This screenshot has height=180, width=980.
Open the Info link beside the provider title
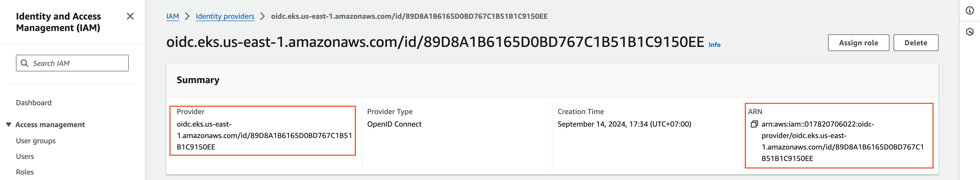[714, 45]
